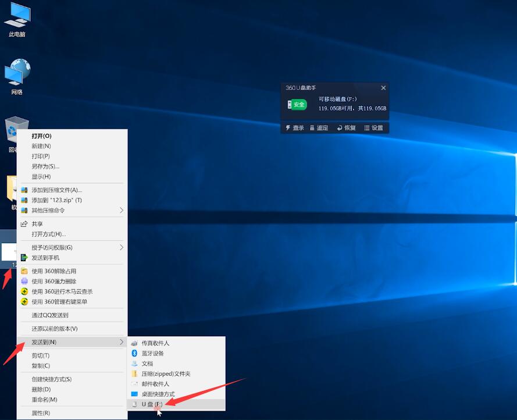This screenshot has width=517, height=420.
Task: Click the 添加到 "123.zip" (T) archive icon
Action: 24,200
